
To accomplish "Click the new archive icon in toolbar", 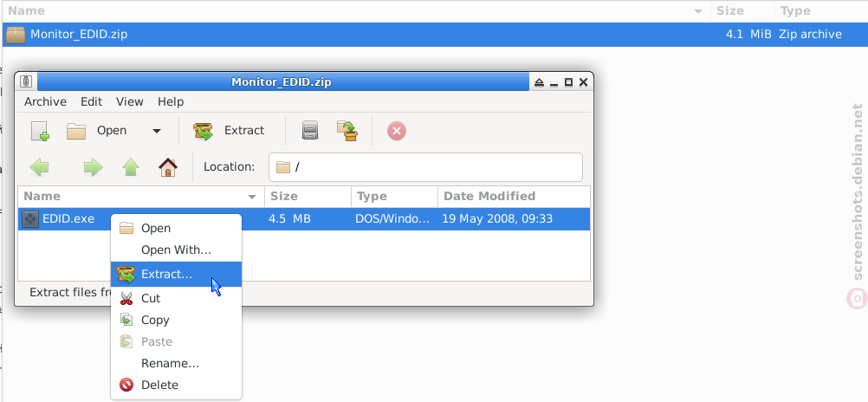I will [40, 131].
